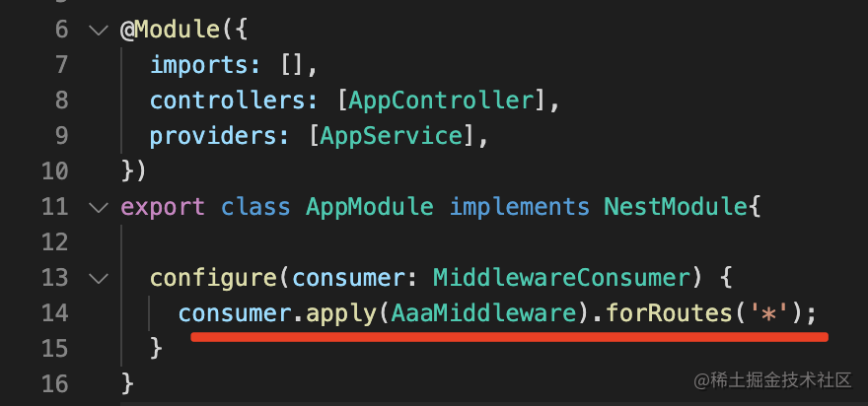Screen dimensions: 868x406
Task: Click the implements keyword
Action: tap(519, 207)
